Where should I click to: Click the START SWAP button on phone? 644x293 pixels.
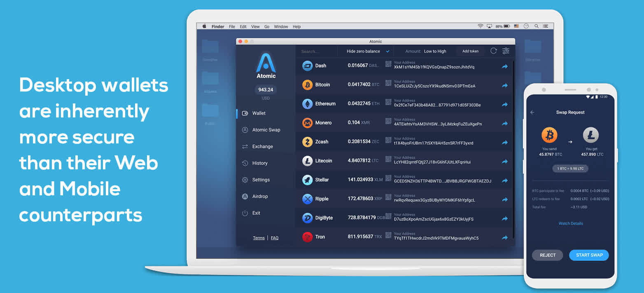click(589, 255)
